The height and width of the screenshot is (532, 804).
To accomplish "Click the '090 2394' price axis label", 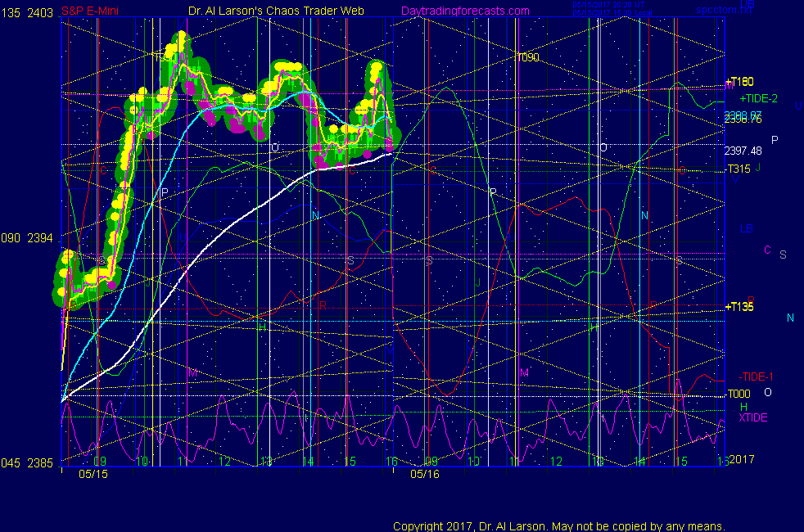I will pos(27,238).
